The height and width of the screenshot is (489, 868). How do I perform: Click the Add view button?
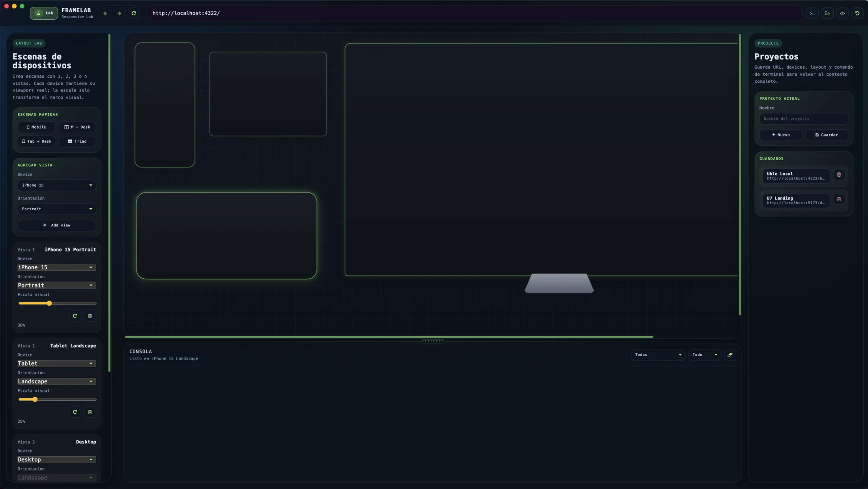pyautogui.click(x=57, y=225)
